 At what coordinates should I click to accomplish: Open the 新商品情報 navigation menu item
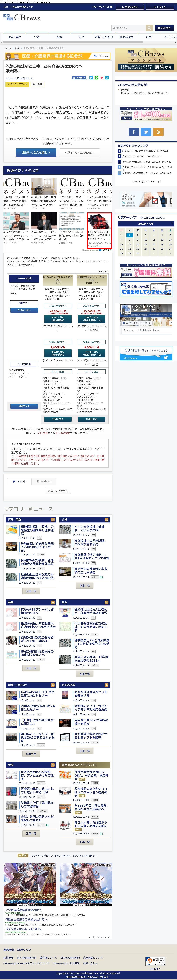coord(126,37)
